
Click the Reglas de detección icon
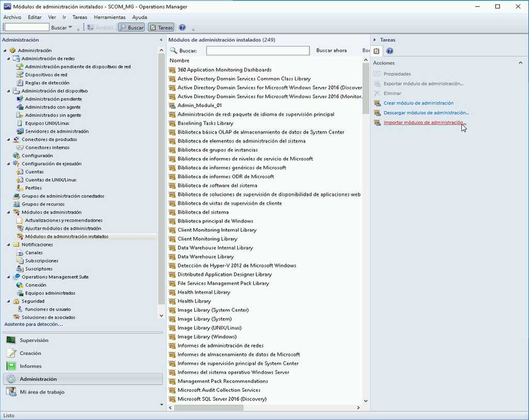tap(20, 83)
